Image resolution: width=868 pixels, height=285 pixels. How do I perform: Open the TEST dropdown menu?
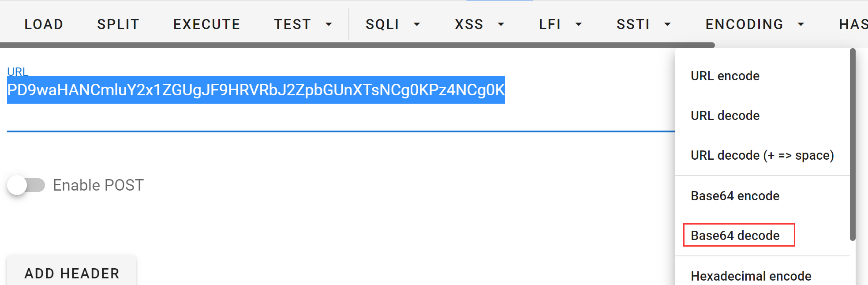point(303,24)
